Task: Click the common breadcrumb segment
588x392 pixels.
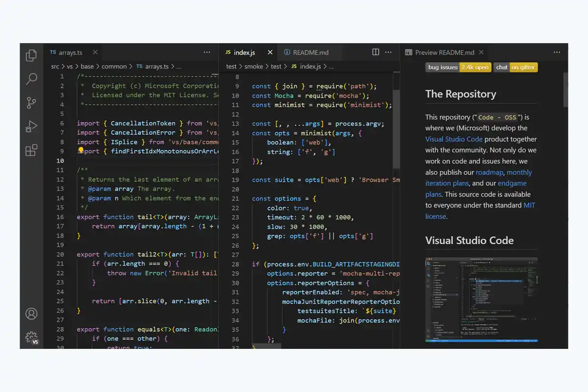Action: coord(114,67)
